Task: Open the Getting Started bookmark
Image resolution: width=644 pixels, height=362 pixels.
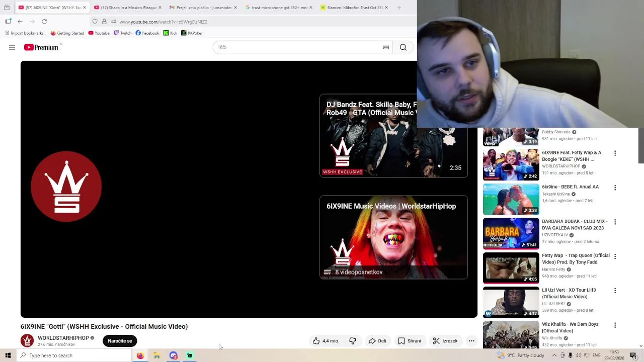Action: [67, 33]
